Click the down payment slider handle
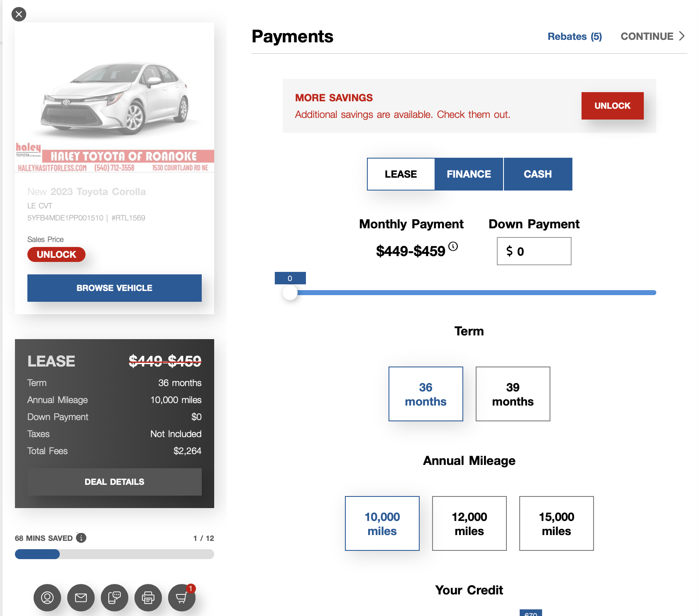The image size is (699, 616). [x=290, y=293]
